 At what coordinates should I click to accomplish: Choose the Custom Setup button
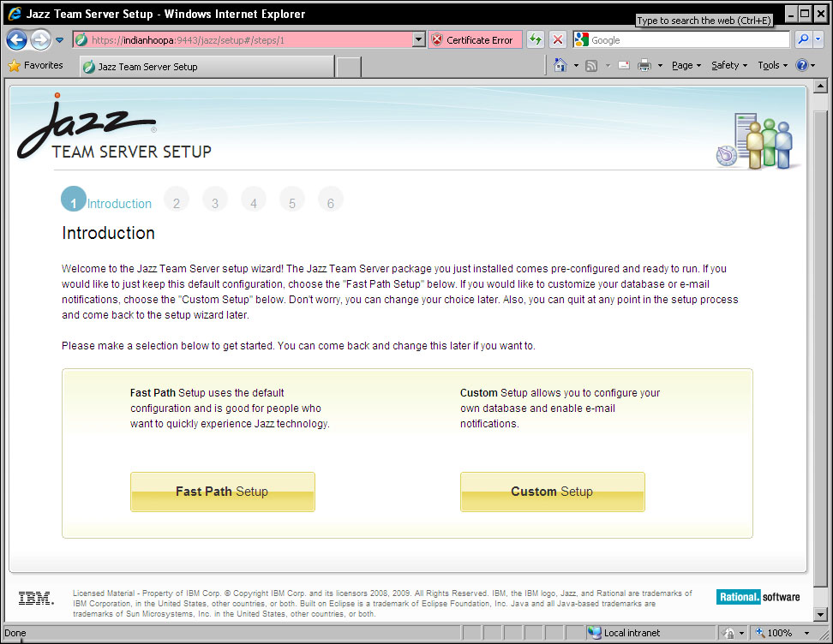coord(552,492)
